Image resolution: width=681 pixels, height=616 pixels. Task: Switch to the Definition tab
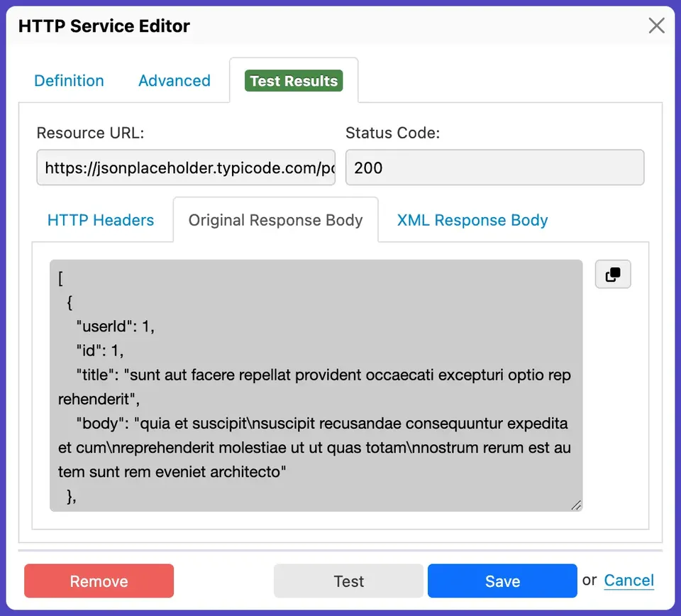69,81
